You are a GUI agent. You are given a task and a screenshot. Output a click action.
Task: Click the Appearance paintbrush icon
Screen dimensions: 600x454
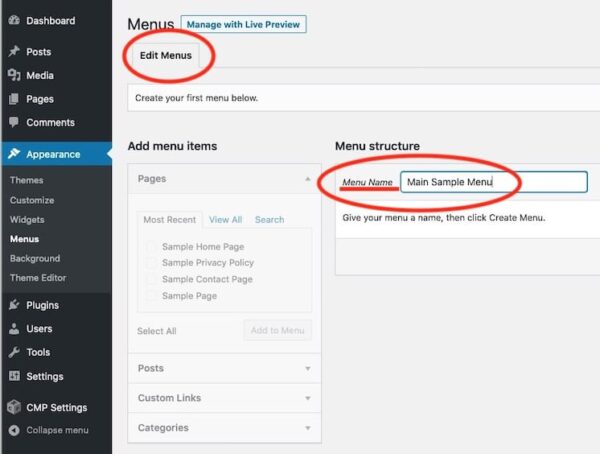pyautogui.click(x=14, y=154)
